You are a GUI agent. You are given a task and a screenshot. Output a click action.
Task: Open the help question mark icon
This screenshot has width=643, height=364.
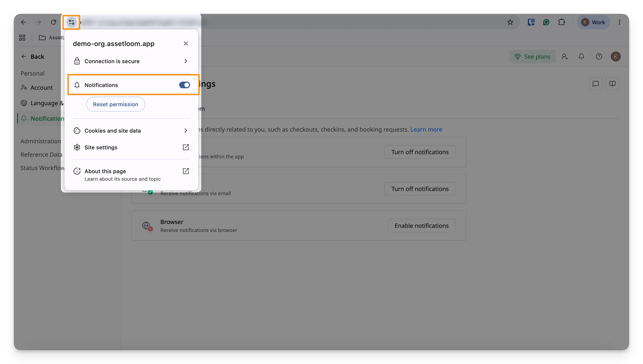(599, 56)
